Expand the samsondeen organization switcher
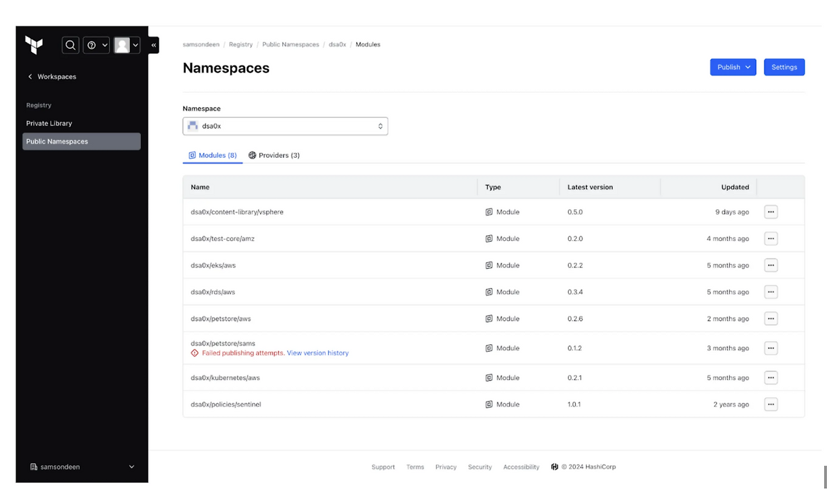 point(82,467)
